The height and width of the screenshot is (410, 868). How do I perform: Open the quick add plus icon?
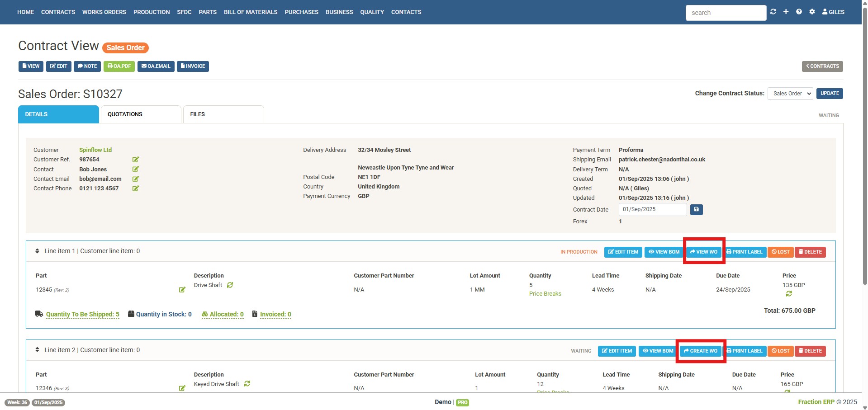(x=786, y=12)
